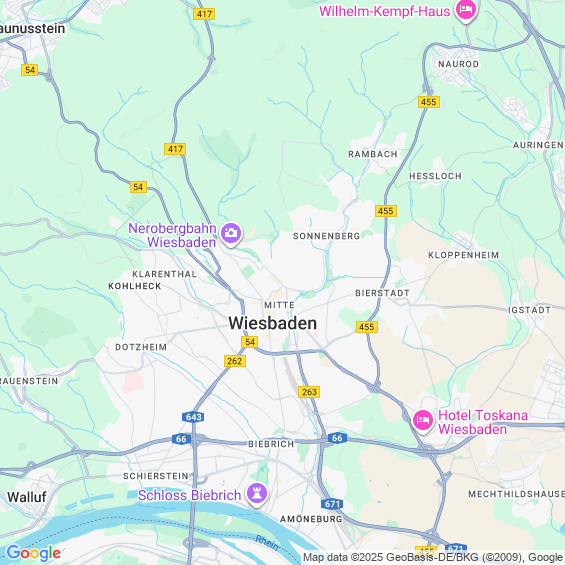Click the Dotzheim district label
This screenshot has width=565, height=565.
[x=141, y=347]
